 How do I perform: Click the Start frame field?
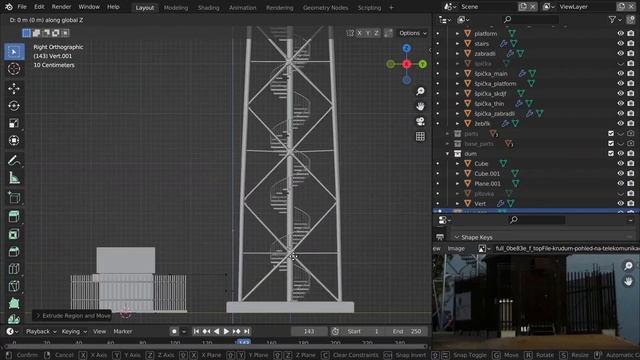(363, 331)
